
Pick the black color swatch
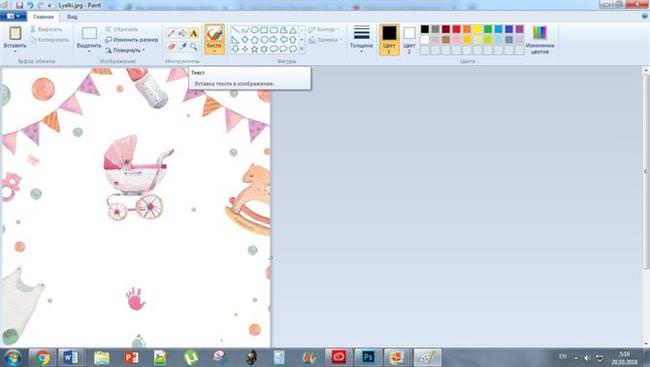(x=424, y=29)
